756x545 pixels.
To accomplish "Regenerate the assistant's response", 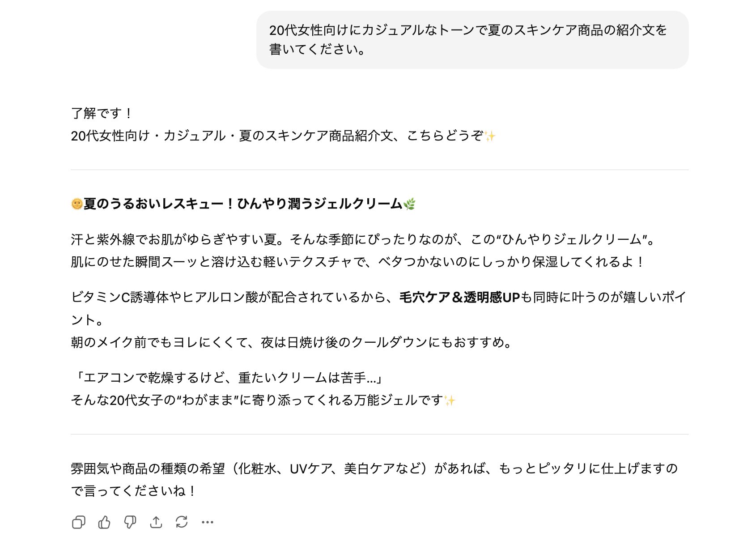I will pyautogui.click(x=182, y=522).
